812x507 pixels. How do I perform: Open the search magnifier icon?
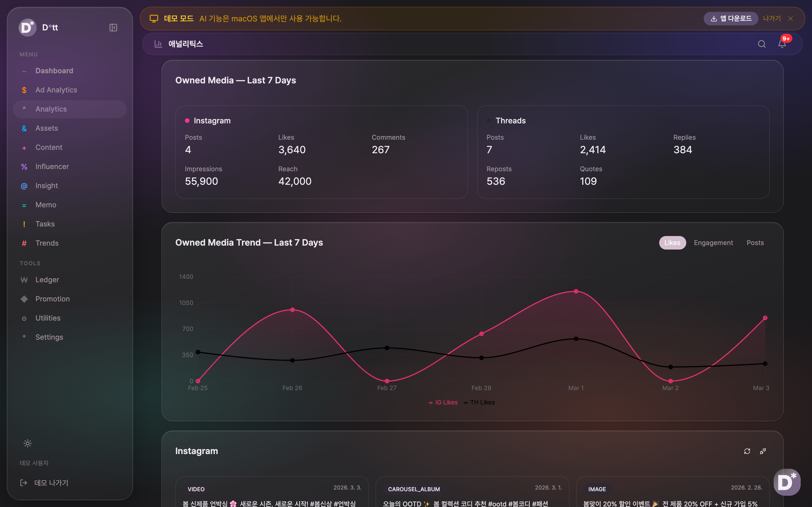coord(761,44)
